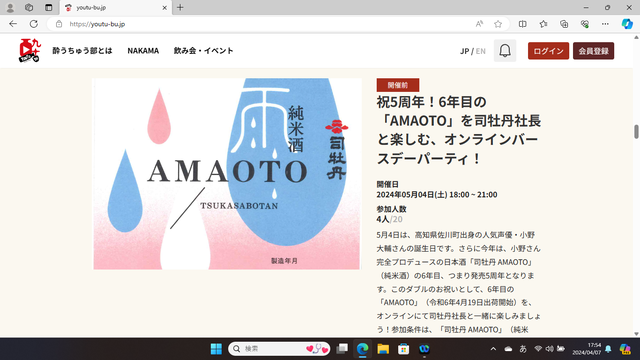Open browser essentials heart icon

[x=585, y=24]
